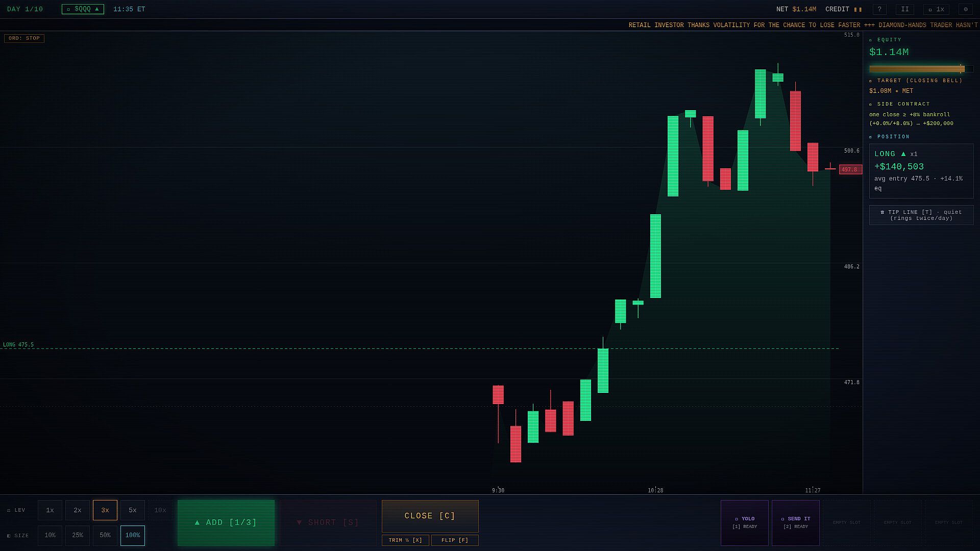Open the settings gear icon

tap(966, 9)
